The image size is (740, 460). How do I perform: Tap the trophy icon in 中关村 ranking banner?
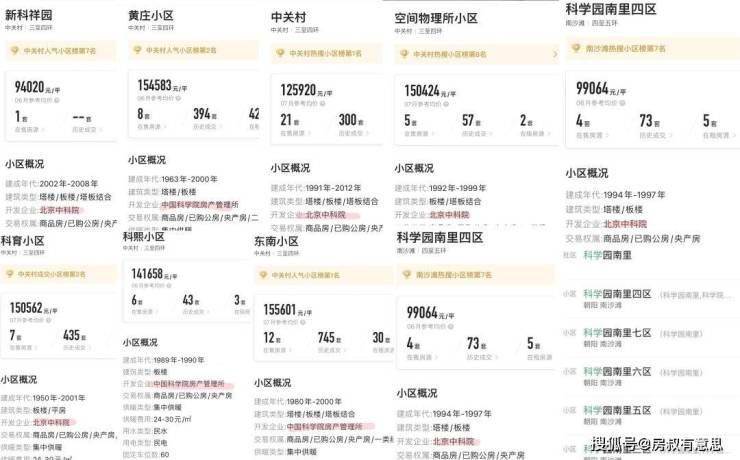pyautogui.click(x=280, y=53)
